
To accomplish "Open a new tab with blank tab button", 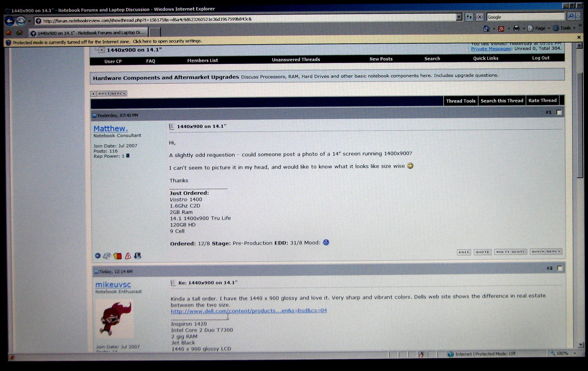I will [x=155, y=32].
